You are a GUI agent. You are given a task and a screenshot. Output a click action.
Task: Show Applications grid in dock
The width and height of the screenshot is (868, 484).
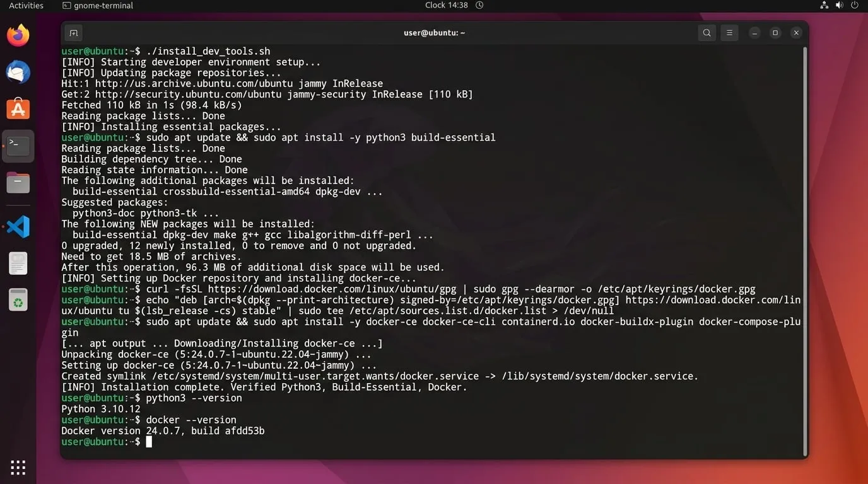(18, 467)
